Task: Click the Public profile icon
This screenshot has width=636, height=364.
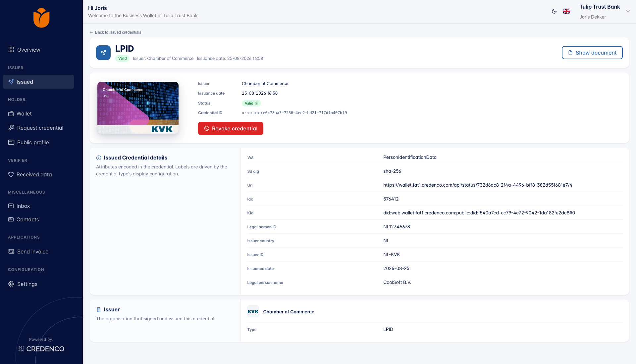Action: click(x=11, y=142)
